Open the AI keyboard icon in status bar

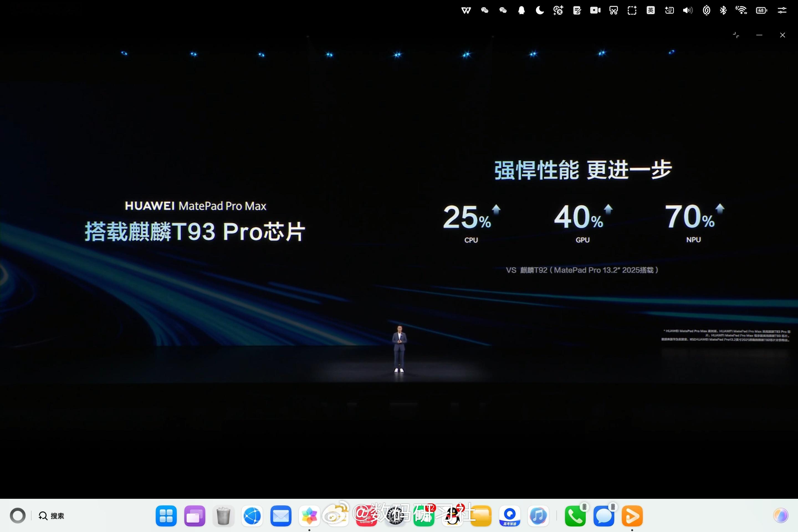point(669,11)
